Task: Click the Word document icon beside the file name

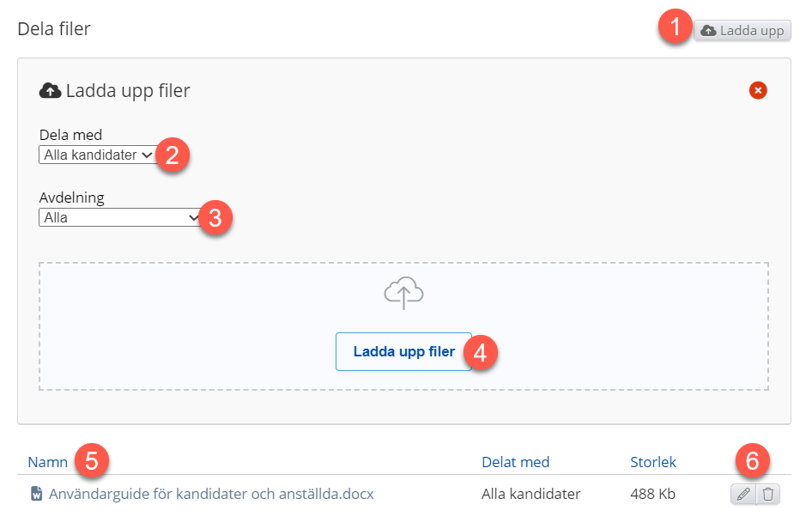Action: pos(36,494)
